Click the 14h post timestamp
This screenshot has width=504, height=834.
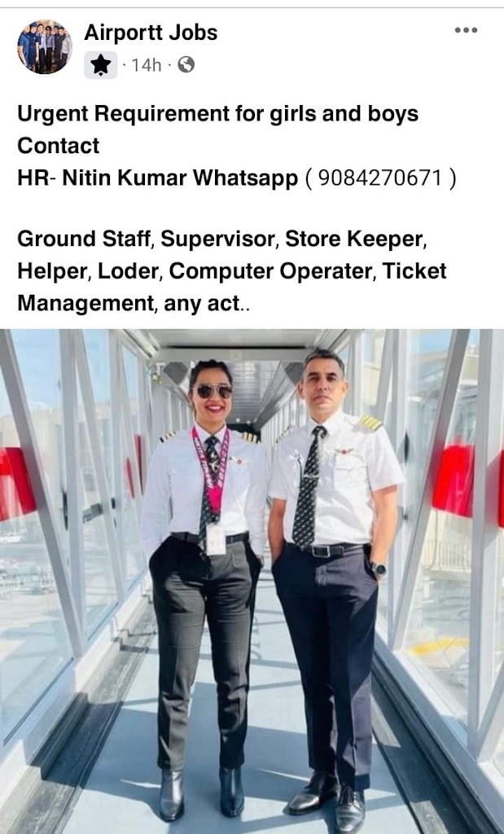(147, 65)
